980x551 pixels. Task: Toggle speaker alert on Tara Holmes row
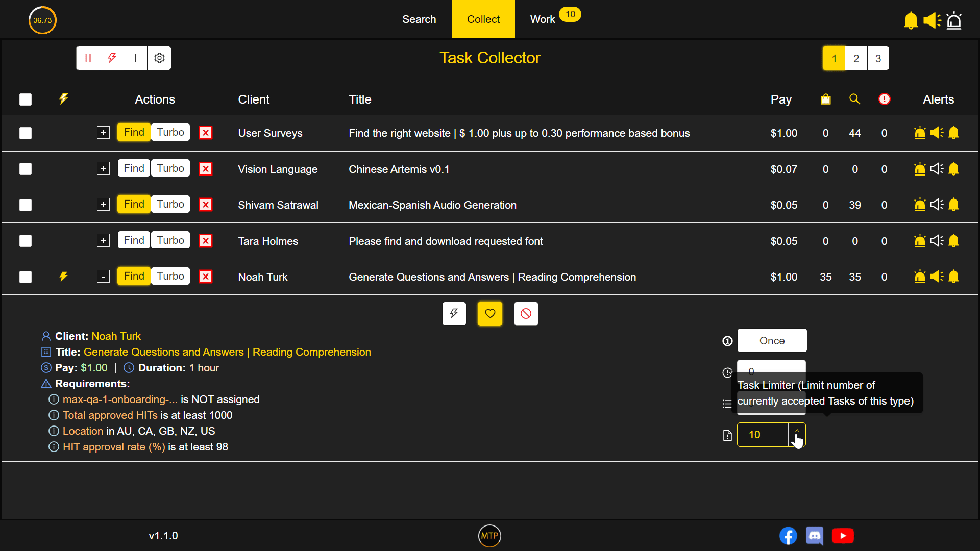coord(937,241)
